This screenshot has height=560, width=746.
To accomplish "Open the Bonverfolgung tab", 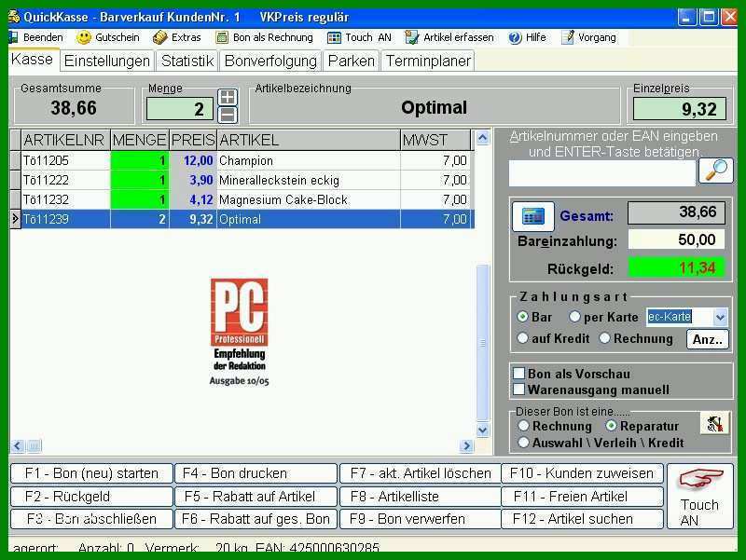I will point(270,61).
